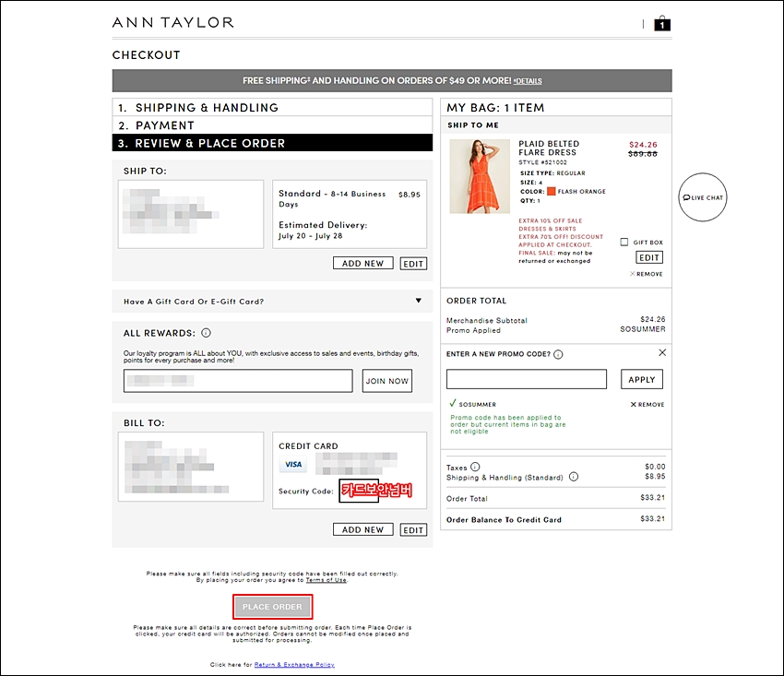Edit the Bill To details
784x676 pixels.
coord(413,529)
